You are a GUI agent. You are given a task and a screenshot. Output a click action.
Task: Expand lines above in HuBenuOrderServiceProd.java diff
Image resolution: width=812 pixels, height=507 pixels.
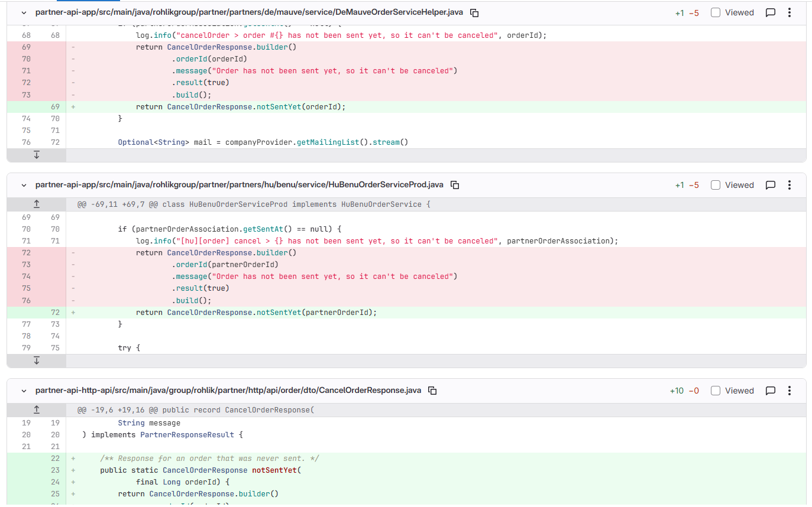tap(37, 204)
